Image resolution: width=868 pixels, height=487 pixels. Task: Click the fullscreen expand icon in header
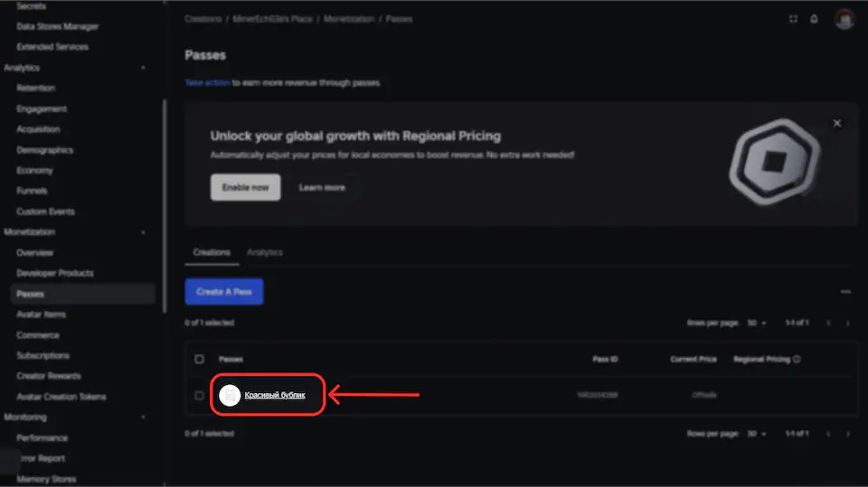(793, 19)
